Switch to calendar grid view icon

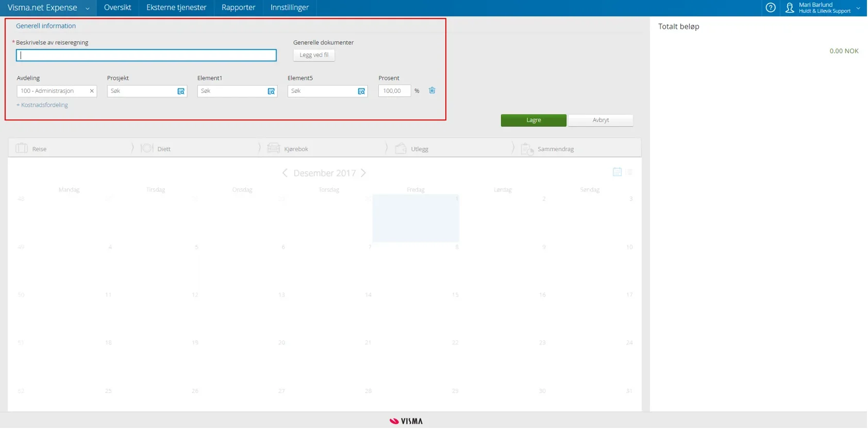point(617,173)
